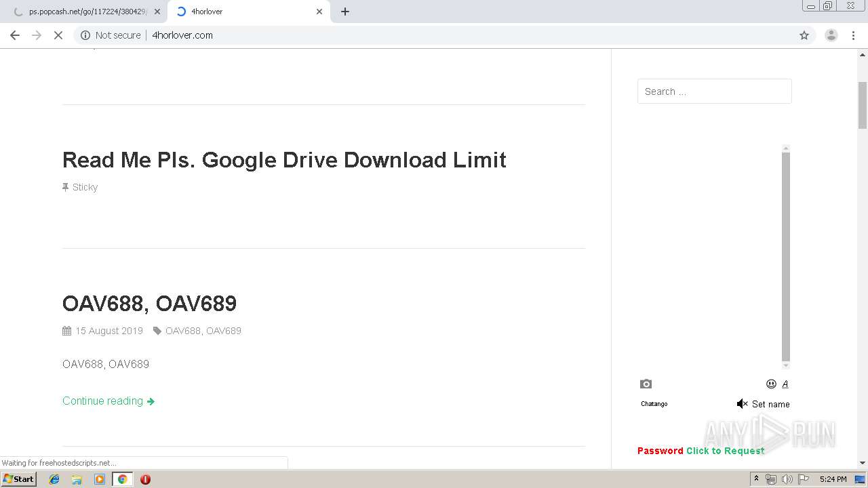Open the Chrome three-dot menu

(853, 35)
